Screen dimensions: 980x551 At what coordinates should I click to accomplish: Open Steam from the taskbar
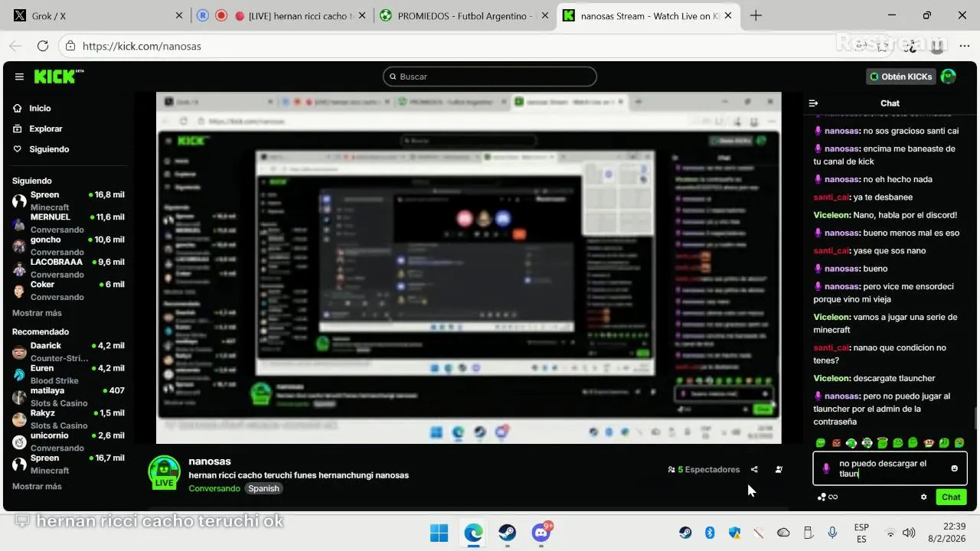coord(508,533)
